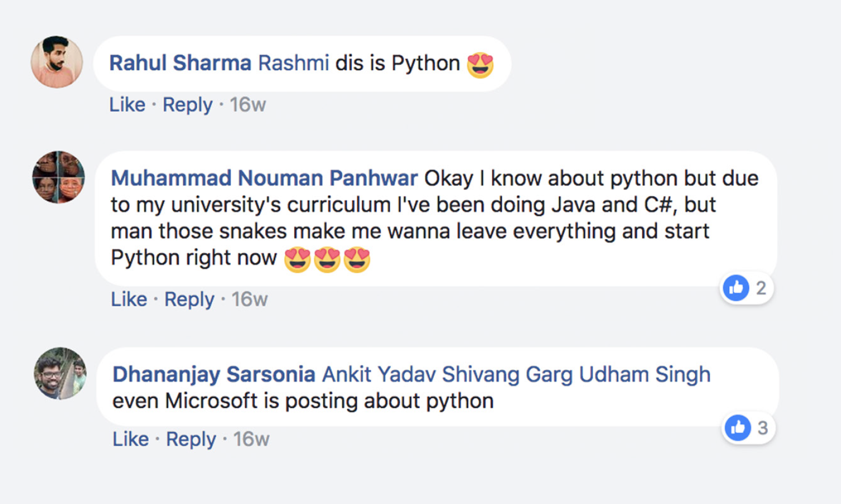Reply to Dhananjay Sarsonia's comment

191,439
